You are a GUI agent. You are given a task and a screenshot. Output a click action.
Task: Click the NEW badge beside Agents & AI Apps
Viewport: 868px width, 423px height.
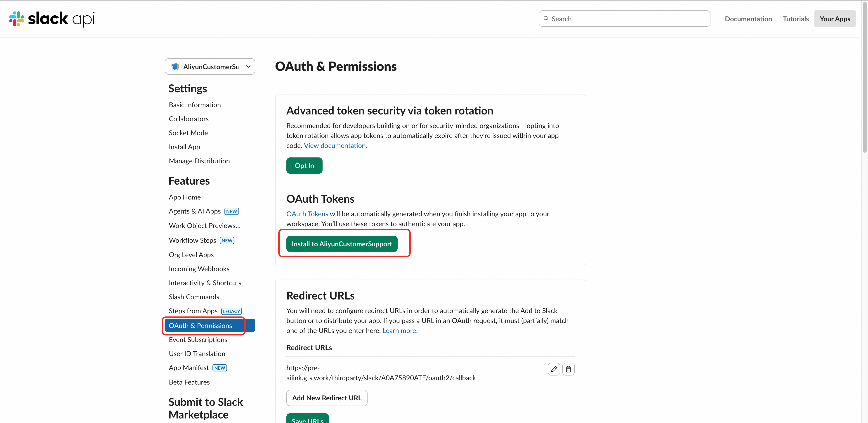[x=231, y=211]
